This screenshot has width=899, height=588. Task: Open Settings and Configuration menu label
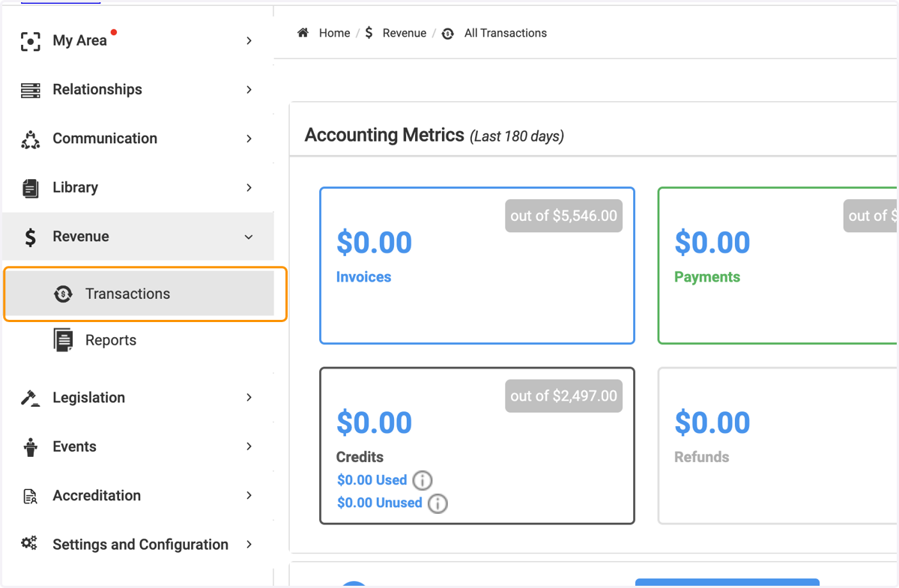(x=140, y=545)
